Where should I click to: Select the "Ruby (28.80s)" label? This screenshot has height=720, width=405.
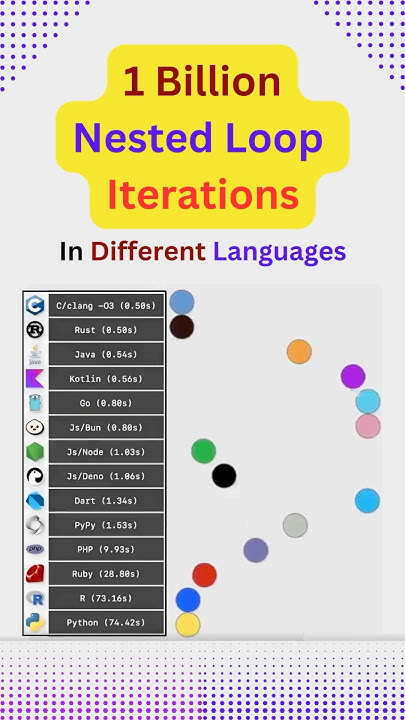click(x=106, y=574)
